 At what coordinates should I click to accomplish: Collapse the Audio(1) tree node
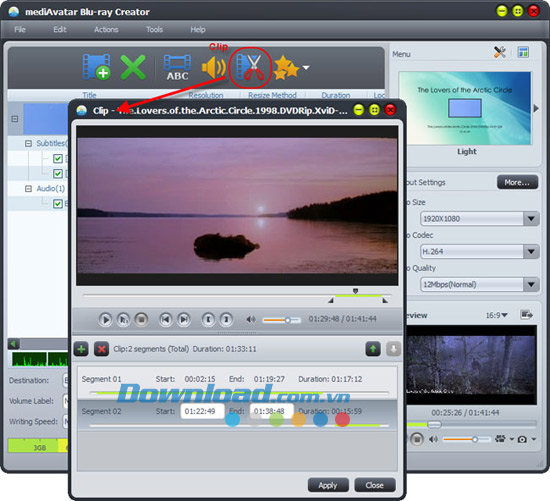pos(28,189)
